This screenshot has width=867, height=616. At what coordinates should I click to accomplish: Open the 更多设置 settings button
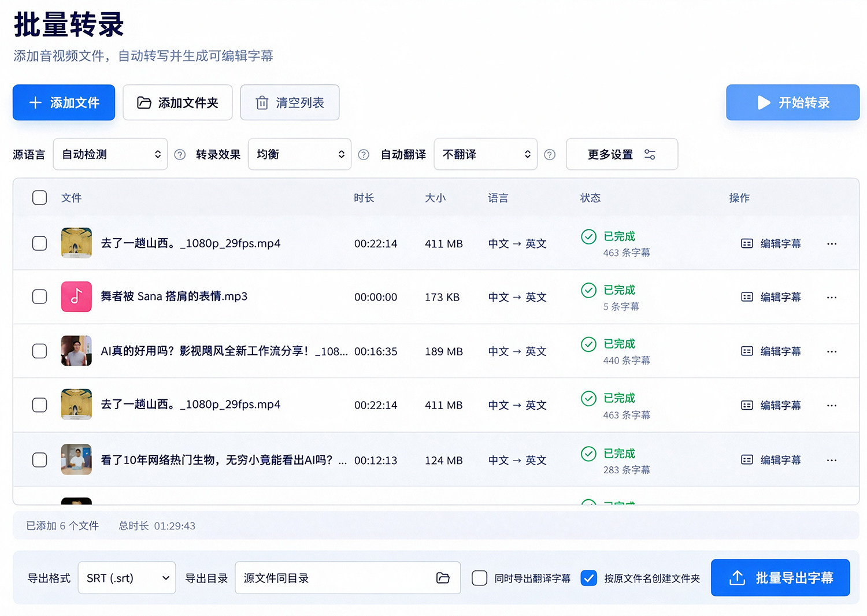pyautogui.click(x=622, y=154)
